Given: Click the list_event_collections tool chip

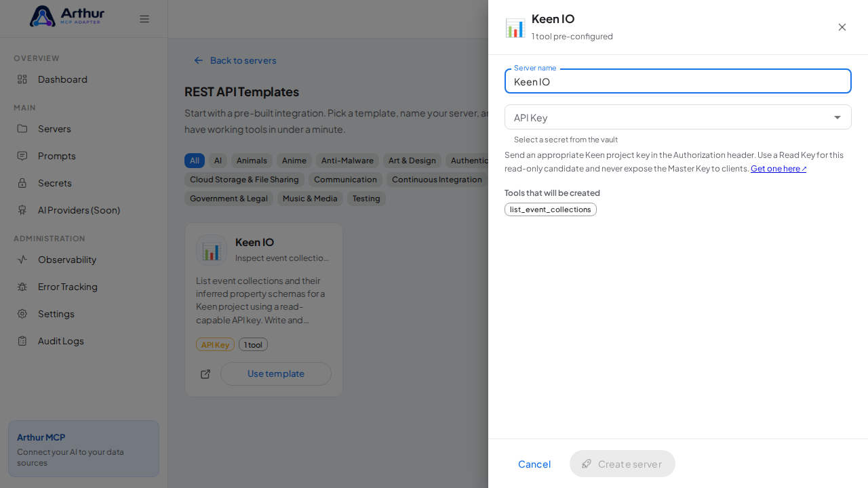Looking at the screenshot, I should pos(551,209).
